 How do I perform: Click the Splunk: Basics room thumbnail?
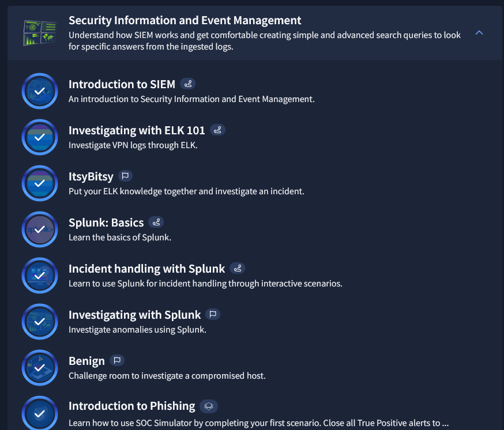click(40, 229)
